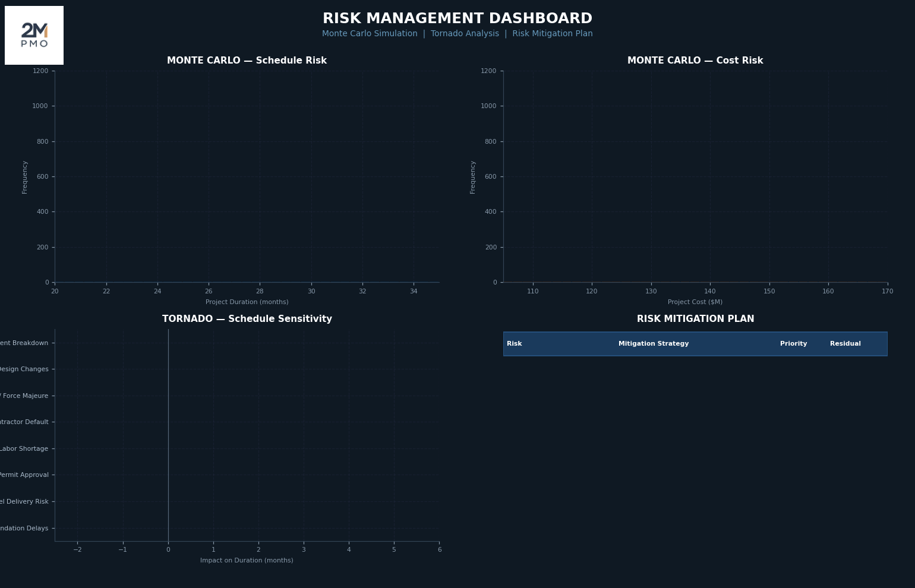915x588 pixels.
Task: Click the Priority column header
Action: click(x=793, y=344)
